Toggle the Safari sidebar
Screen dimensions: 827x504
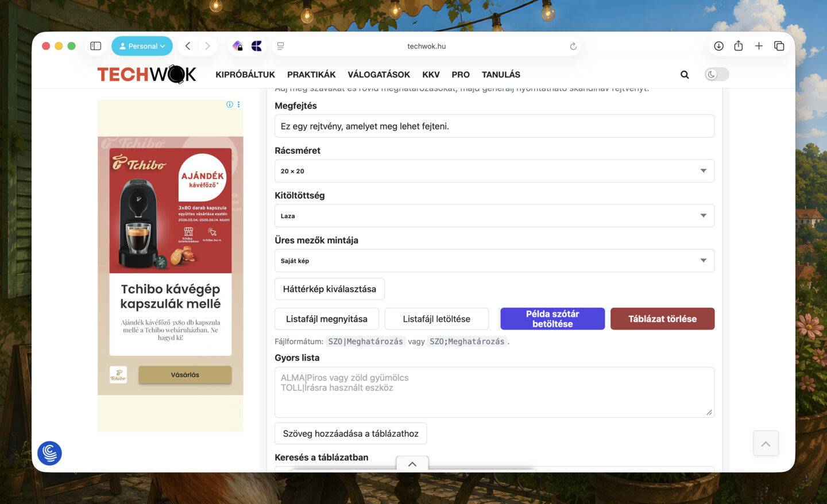pos(96,46)
